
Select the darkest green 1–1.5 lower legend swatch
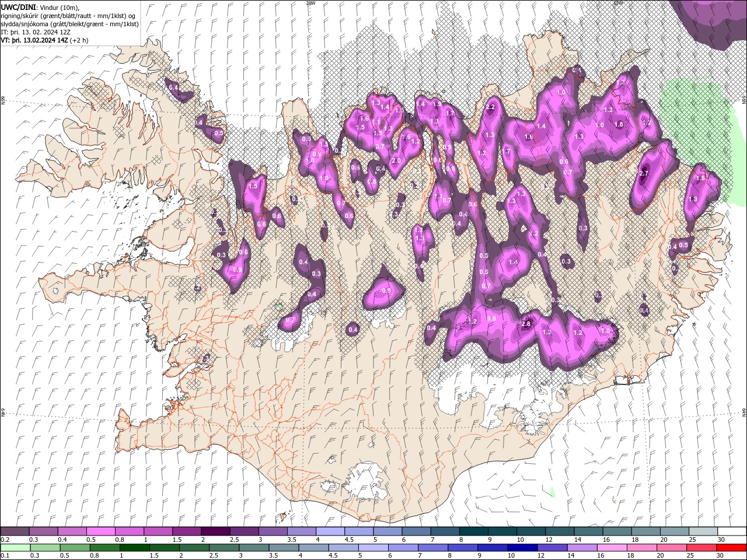[x=135, y=548]
